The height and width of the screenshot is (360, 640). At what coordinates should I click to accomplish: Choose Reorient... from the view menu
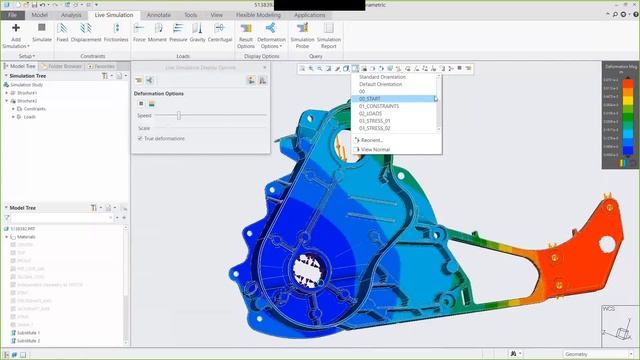point(372,140)
